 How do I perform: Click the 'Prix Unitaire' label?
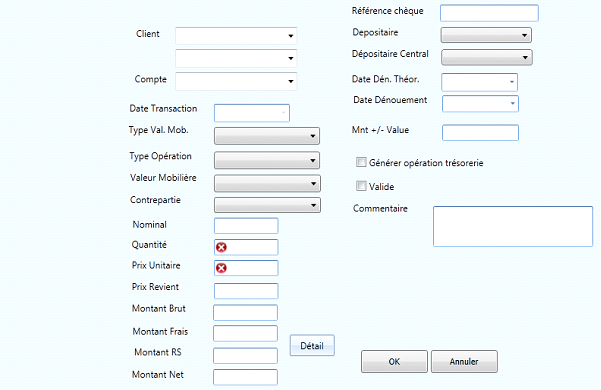(x=156, y=265)
